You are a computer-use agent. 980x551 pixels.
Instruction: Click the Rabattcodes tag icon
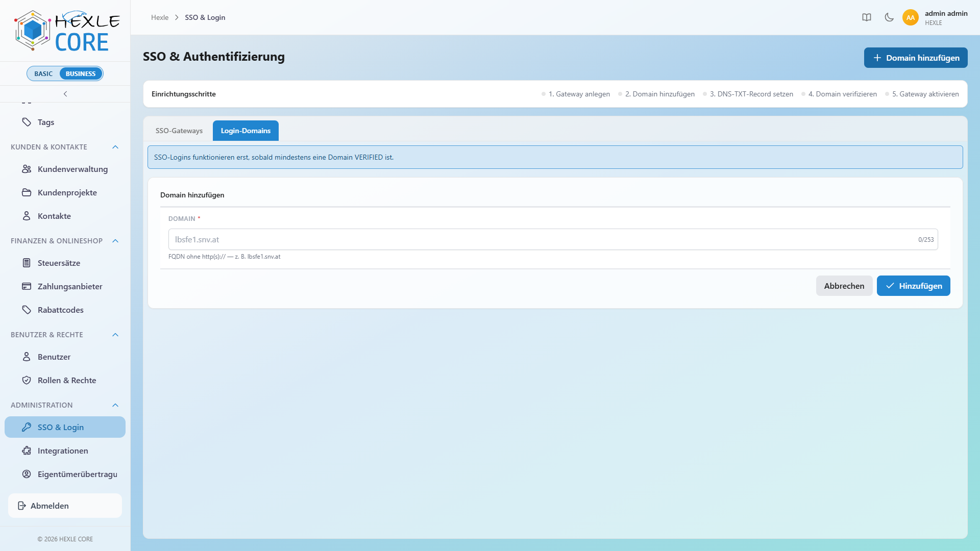tap(27, 310)
